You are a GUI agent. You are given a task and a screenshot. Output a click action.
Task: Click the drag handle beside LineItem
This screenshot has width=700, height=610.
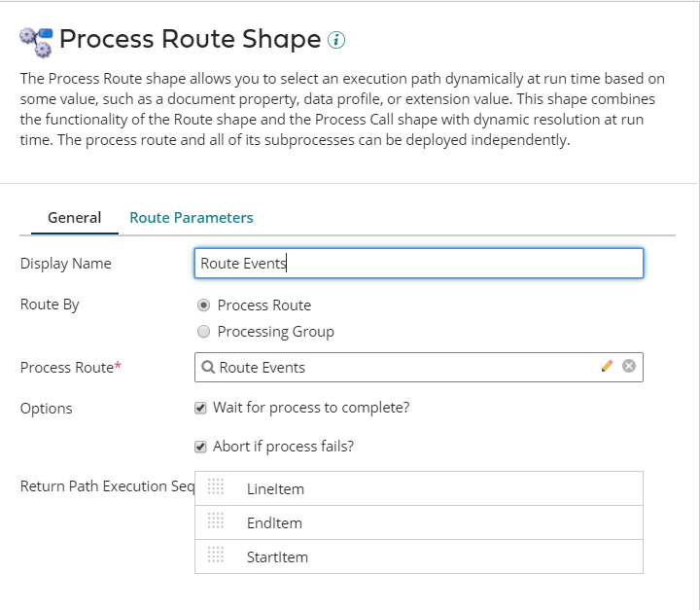pos(216,486)
